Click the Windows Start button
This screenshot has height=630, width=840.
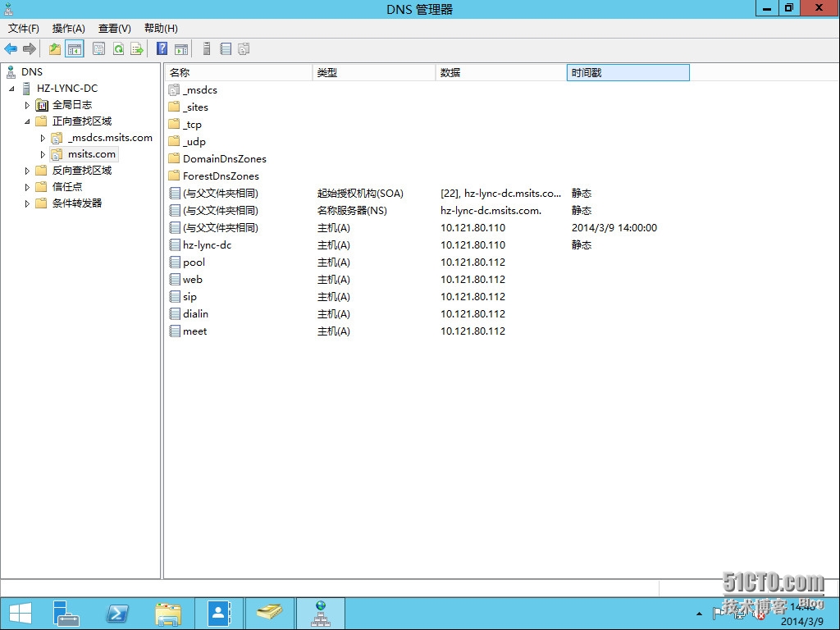(21, 614)
